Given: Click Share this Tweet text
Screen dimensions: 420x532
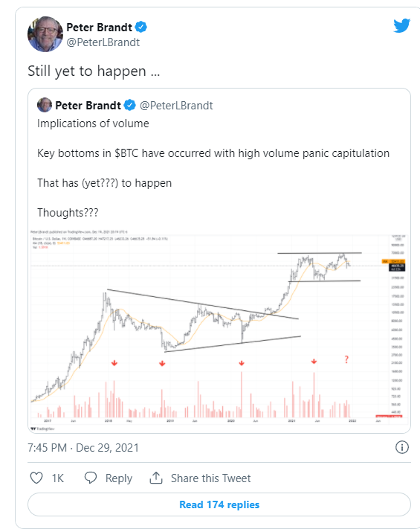Looking at the screenshot, I should point(210,478).
